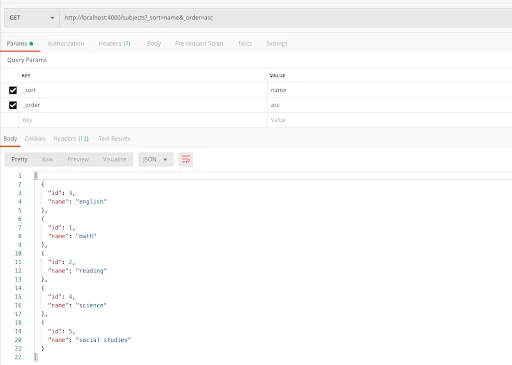Switch to the Params tab
This screenshot has height=365, width=512.
click(x=20, y=44)
